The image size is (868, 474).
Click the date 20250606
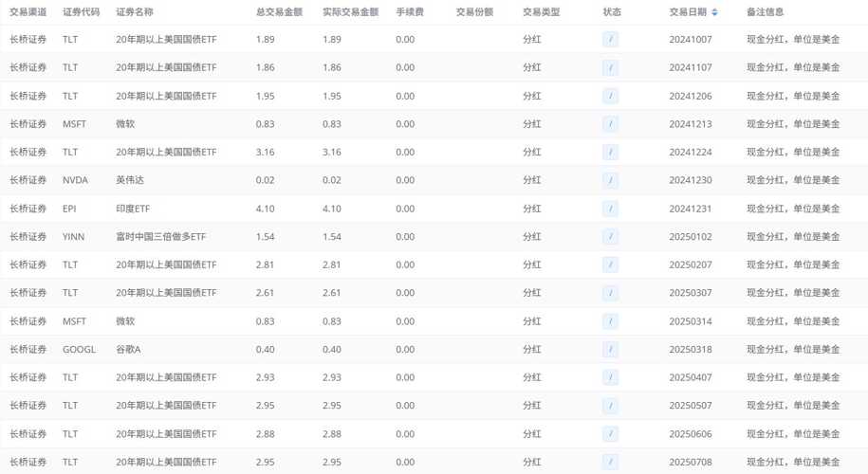click(x=691, y=434)
